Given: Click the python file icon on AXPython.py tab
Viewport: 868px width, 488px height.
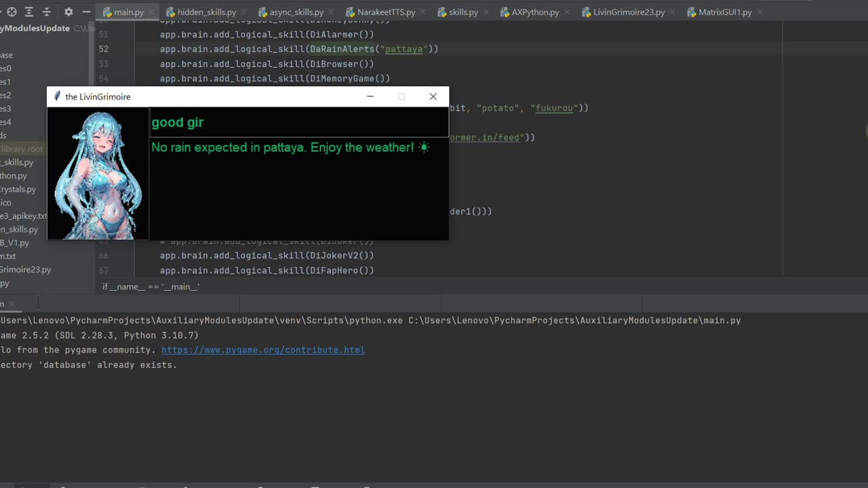Looking at the screenshot, I should (x=505, y=12).
